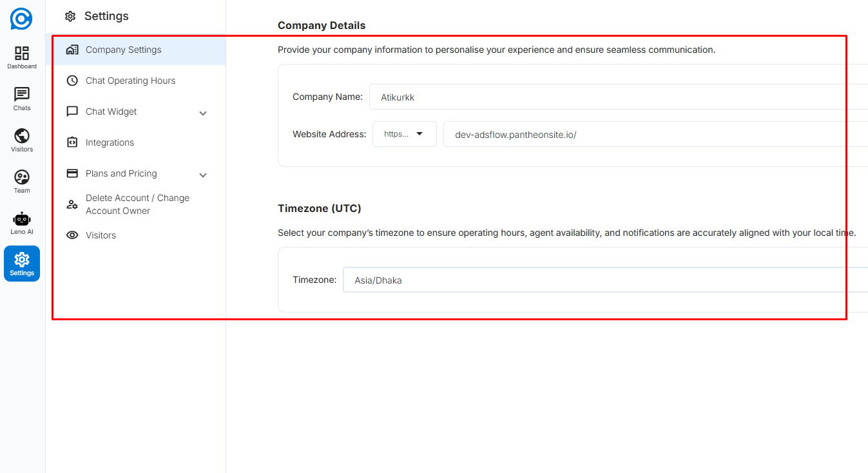This screenshot has height=473, width=868.
Task: Expand the Chat Widget chevron
Action: (203, 113)
